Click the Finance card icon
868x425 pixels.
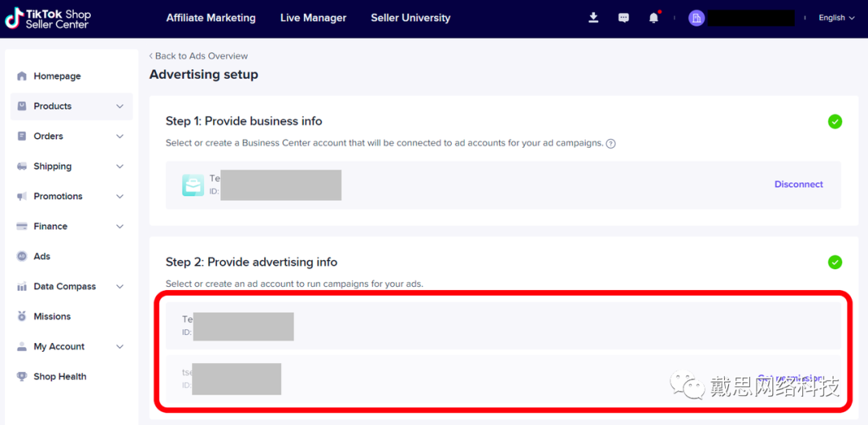coord(23,226)
